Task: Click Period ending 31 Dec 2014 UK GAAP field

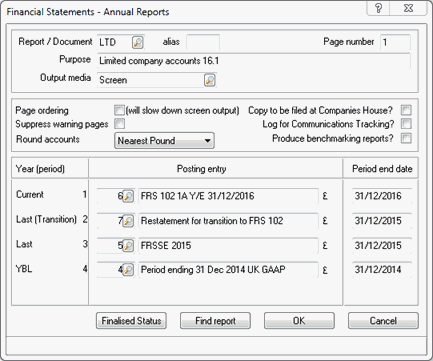Action: (228, 270)
